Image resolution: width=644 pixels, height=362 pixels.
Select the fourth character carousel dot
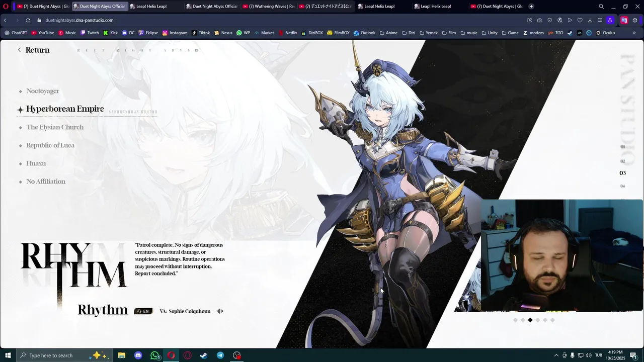(x=538, y=320)
